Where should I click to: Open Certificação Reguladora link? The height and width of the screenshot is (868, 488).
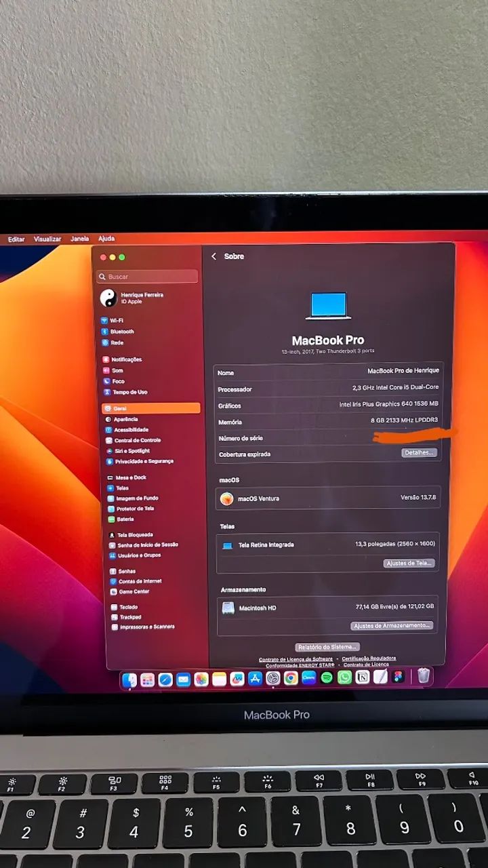coord(369,658)
